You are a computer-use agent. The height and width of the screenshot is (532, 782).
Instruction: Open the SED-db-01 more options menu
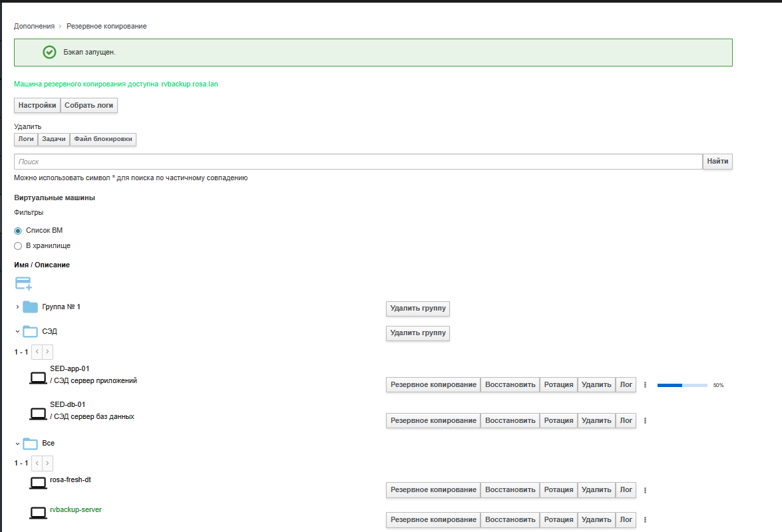point(645,420)
